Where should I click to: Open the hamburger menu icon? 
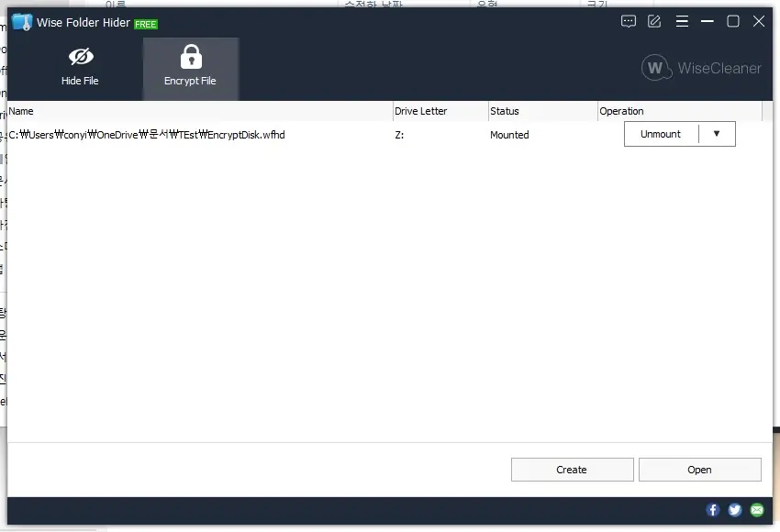pyautogui.click(x=682, y=21)
